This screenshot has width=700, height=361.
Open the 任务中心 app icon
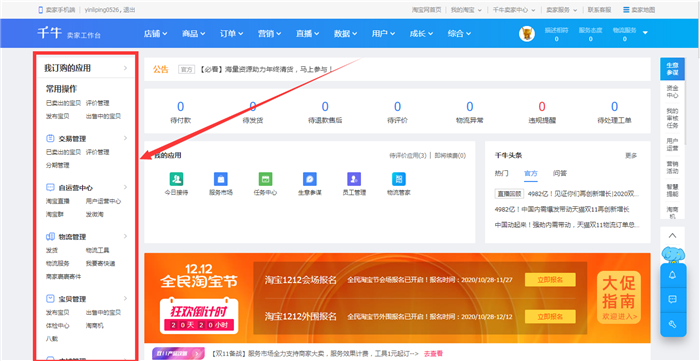coord(265,178)
